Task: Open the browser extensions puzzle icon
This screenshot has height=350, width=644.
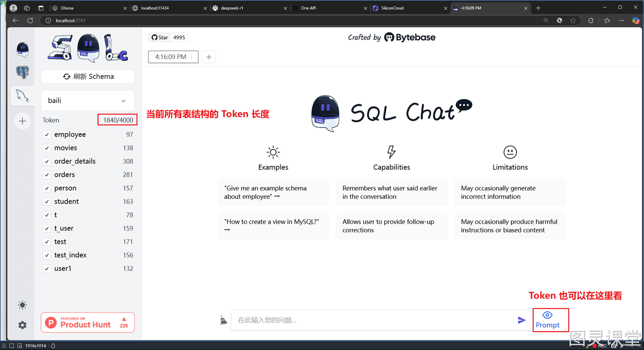Action: point(591,21)
